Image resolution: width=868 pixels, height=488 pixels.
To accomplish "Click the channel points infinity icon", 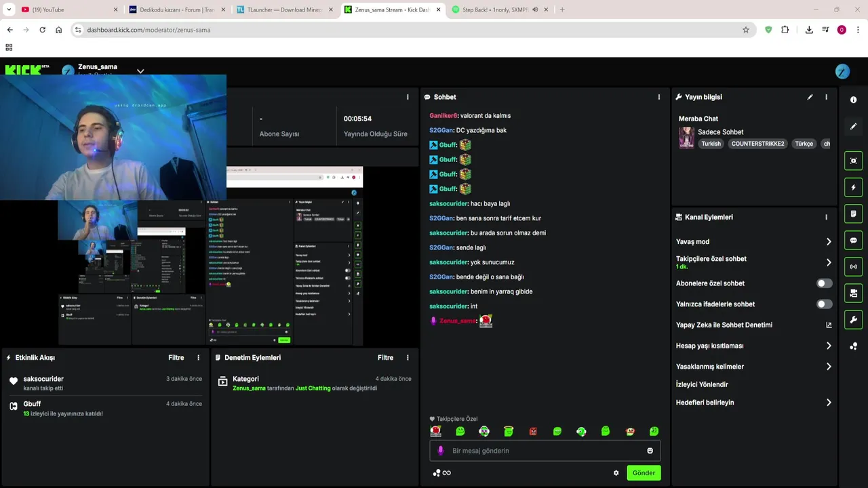I will pyautogui.click(x=442, y=473).
